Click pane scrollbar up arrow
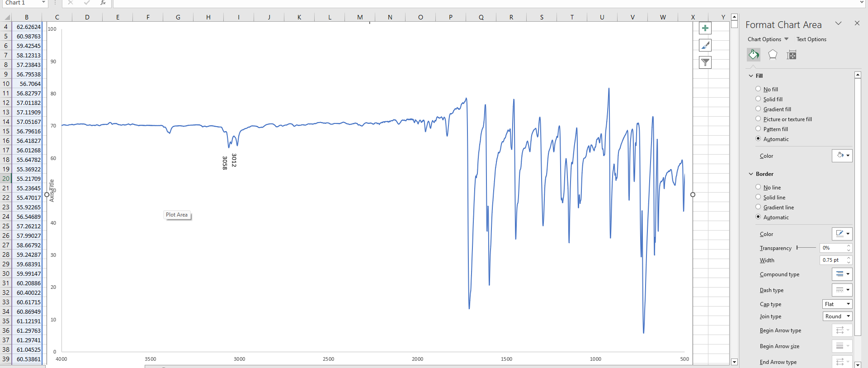Viewport: 868px width, 368px height. pos(858,75)
